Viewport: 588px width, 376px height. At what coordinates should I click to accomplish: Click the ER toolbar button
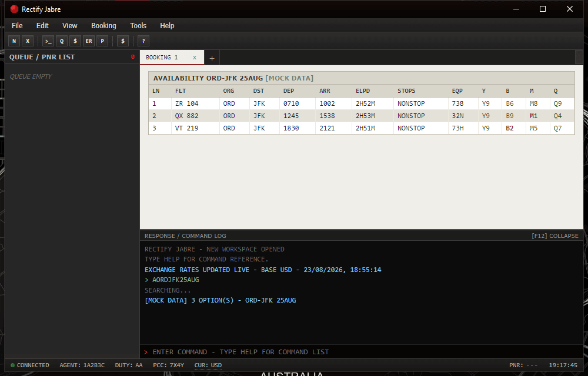[x=89, y=41]
